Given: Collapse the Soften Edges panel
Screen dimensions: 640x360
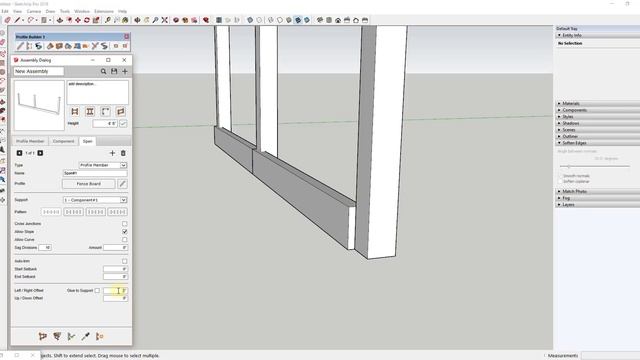Looking at the screenshot, I should (598, 143).
